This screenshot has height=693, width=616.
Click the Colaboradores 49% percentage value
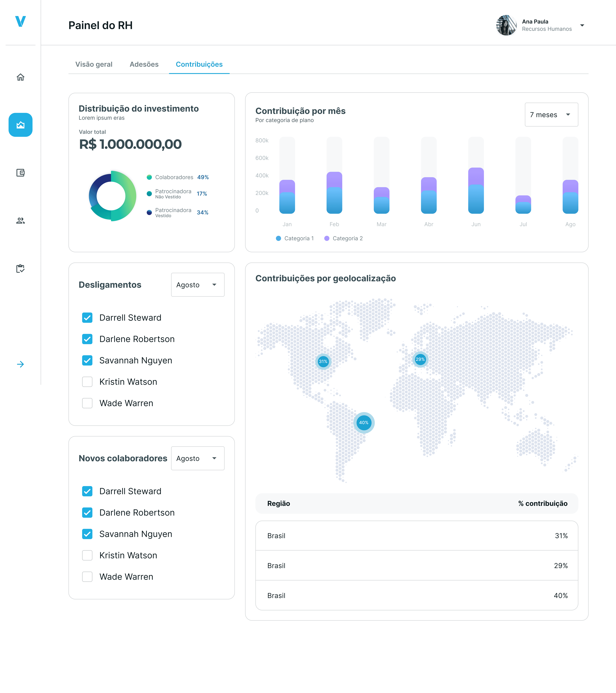click(x=203, y=177)
